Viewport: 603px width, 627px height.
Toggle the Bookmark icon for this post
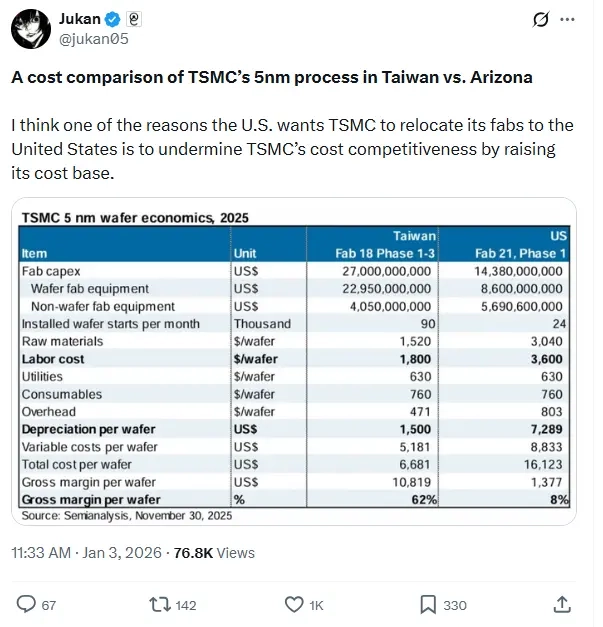(x=427, y=604)
